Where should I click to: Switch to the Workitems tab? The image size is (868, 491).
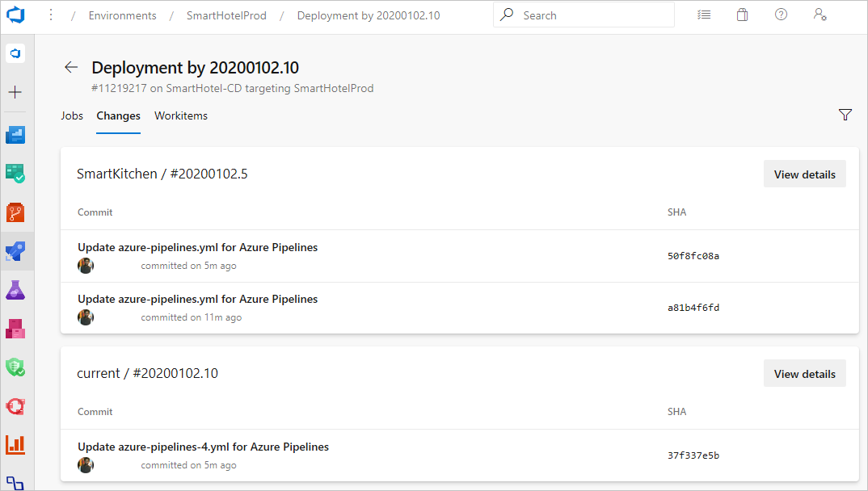coord(180,115)
